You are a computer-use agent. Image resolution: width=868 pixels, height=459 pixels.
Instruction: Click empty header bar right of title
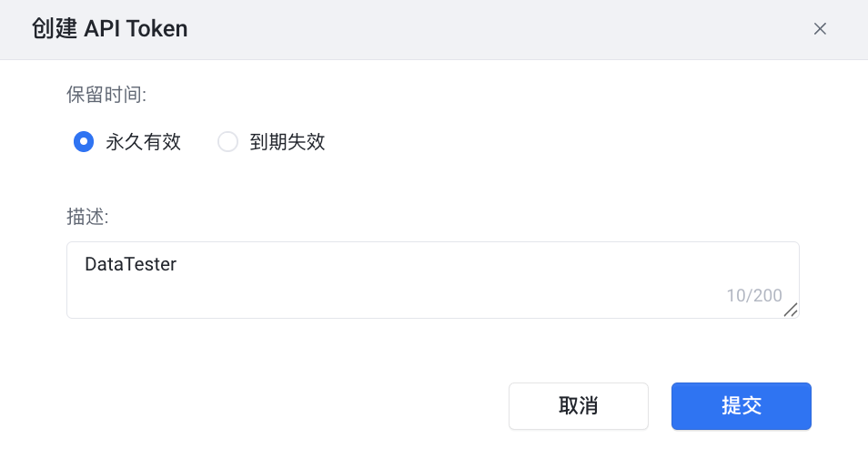click(500, 28)
